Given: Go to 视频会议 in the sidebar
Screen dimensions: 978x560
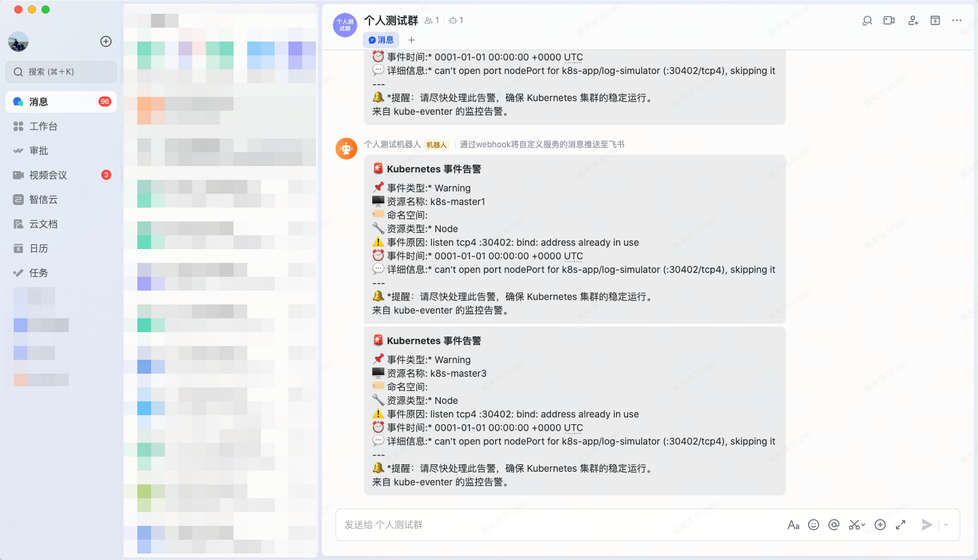Looking at the screenshot, I should 48,175.
